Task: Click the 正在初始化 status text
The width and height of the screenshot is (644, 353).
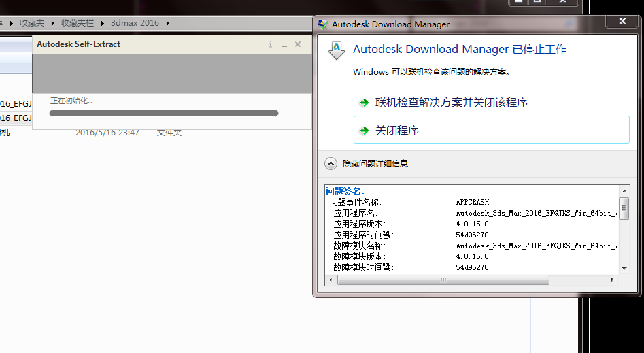Action: (x=71, y=101)
